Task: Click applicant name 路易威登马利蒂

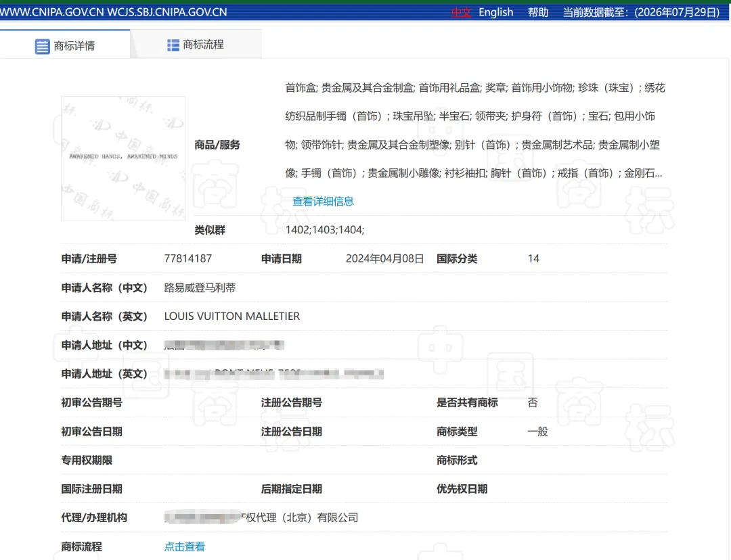Action: click(200, 288)
